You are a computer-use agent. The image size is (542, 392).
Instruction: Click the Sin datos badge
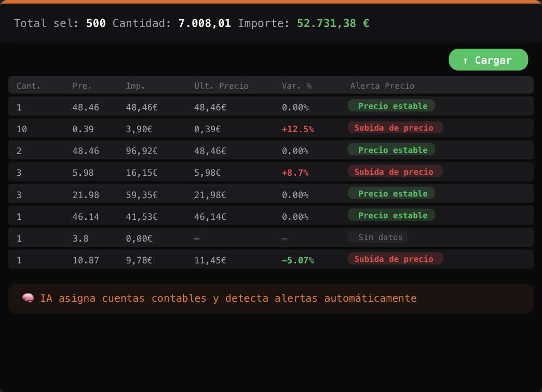(378, 237)
